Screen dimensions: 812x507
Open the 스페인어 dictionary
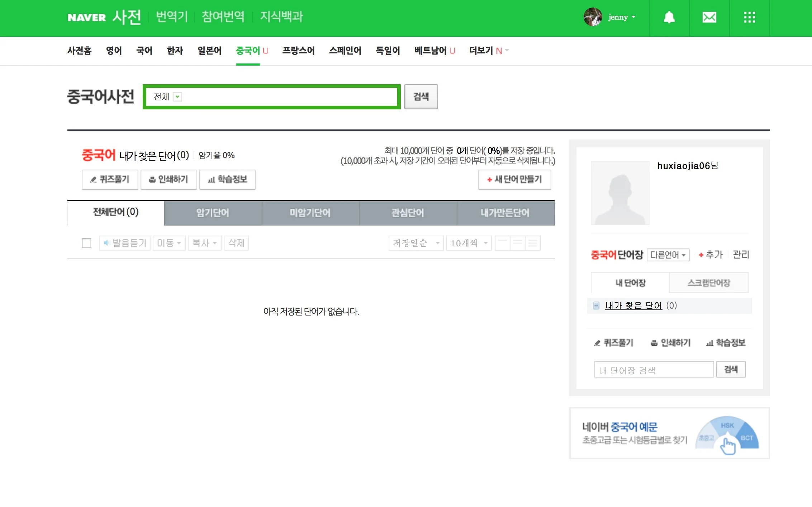point(345,51)
